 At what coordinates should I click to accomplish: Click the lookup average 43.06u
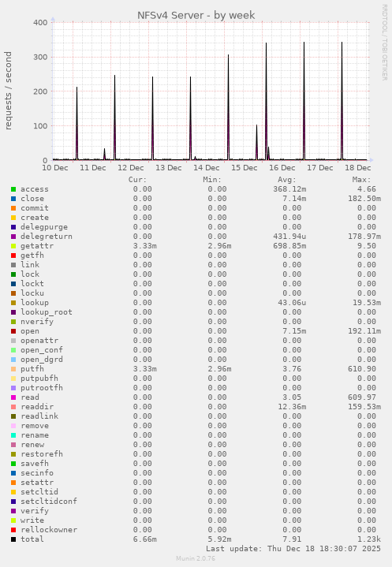coord(292,303)
